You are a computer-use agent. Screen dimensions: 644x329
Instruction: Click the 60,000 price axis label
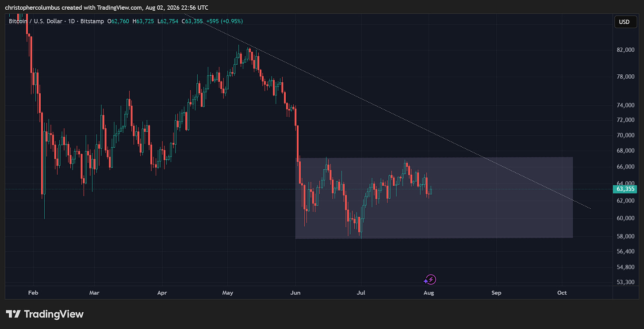(626, 218)
